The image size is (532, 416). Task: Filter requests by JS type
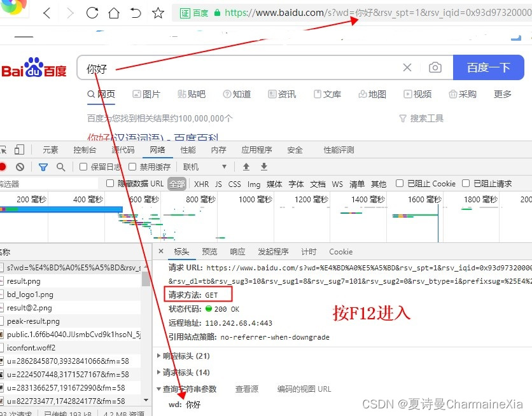coord(218,184)
